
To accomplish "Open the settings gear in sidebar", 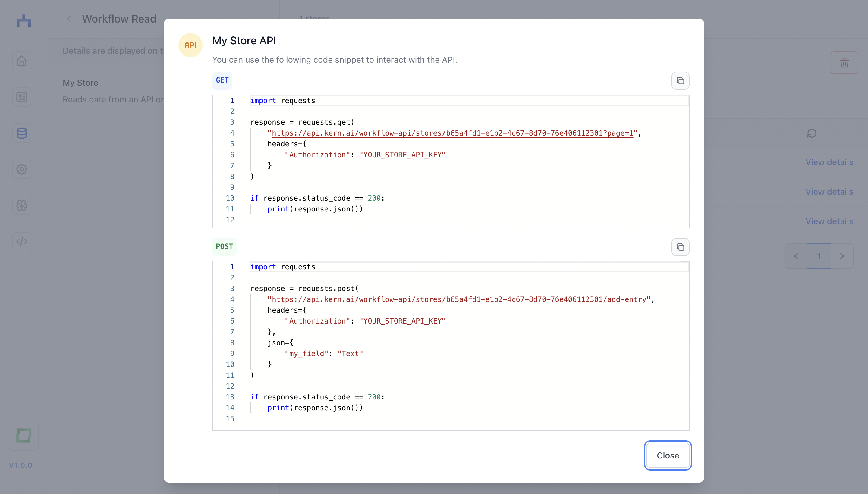I will point(22,169).
